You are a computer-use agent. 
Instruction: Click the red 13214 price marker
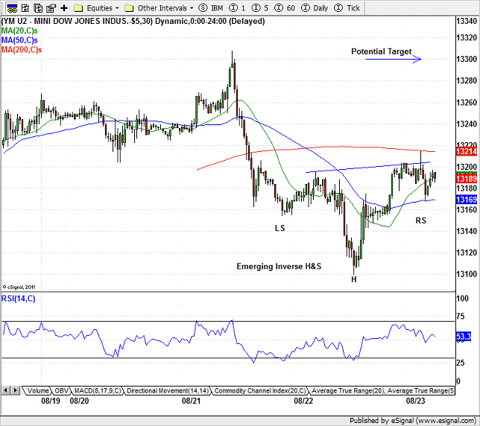[x=466, y=152]
